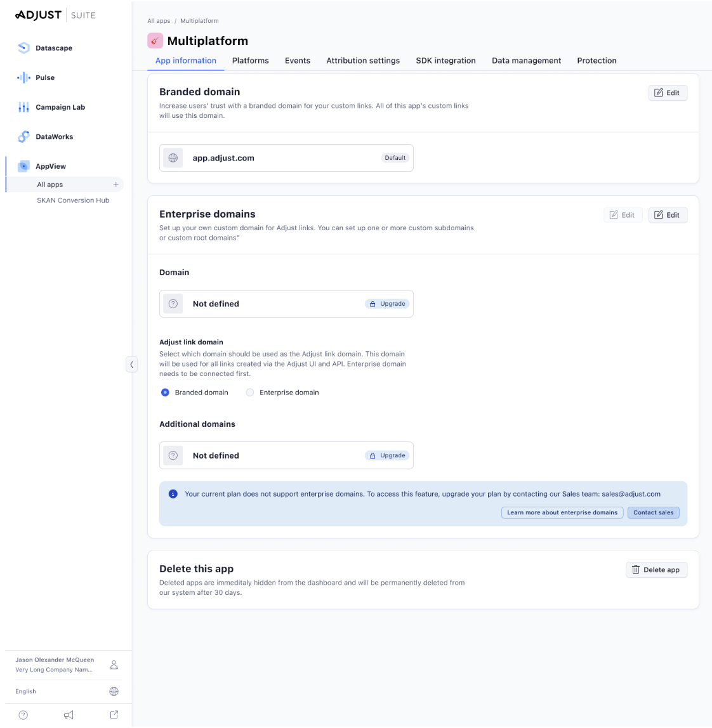Switch to Protection tab

pyautogui.click(x=597, y=60)
